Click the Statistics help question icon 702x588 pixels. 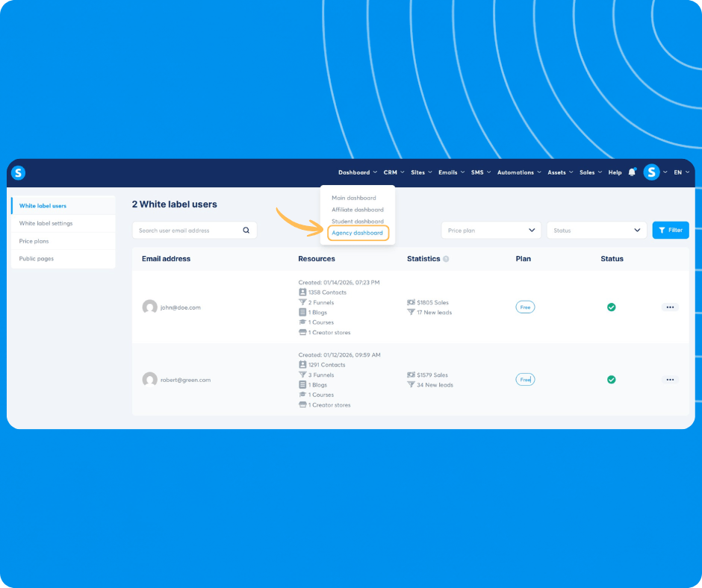click(446, 259)
